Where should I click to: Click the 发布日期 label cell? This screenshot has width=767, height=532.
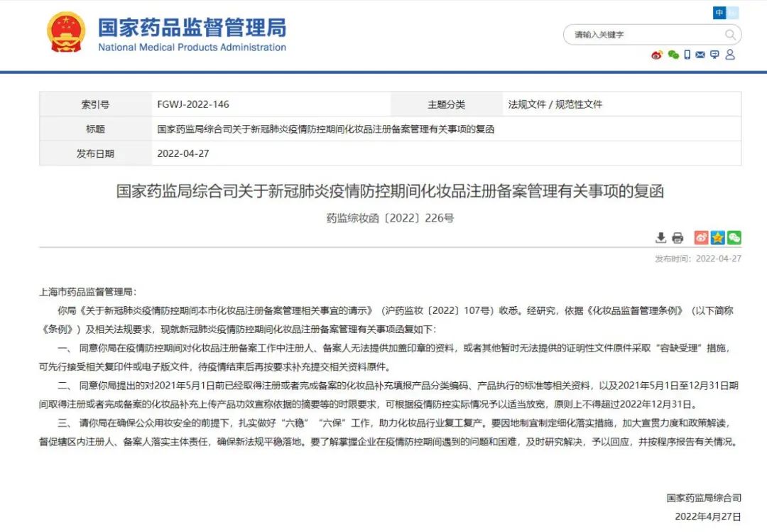click(x=95, y=153)
